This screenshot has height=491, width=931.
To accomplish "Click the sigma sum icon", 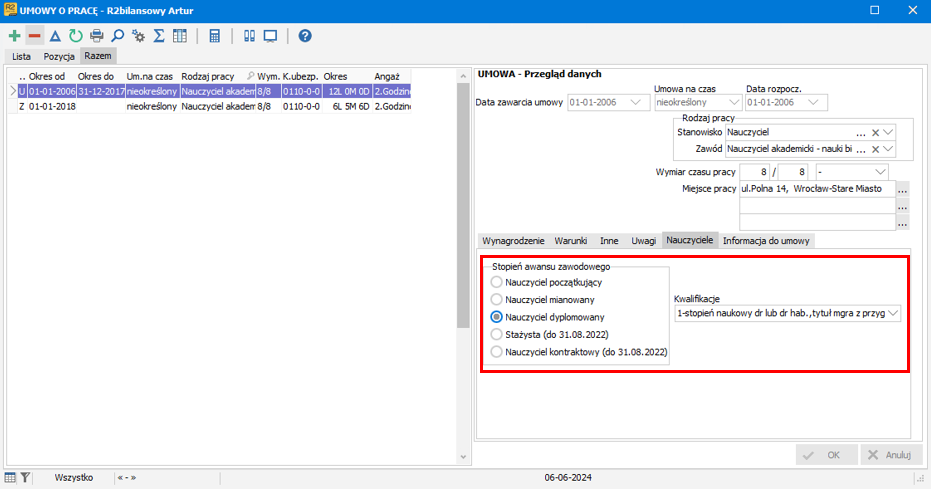I will coord(159,36).
